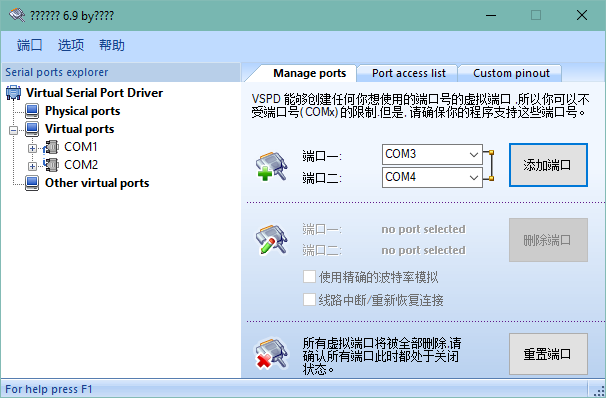
Task: Click the COM2 serial connector icon
Action: (x=51, y=165)
